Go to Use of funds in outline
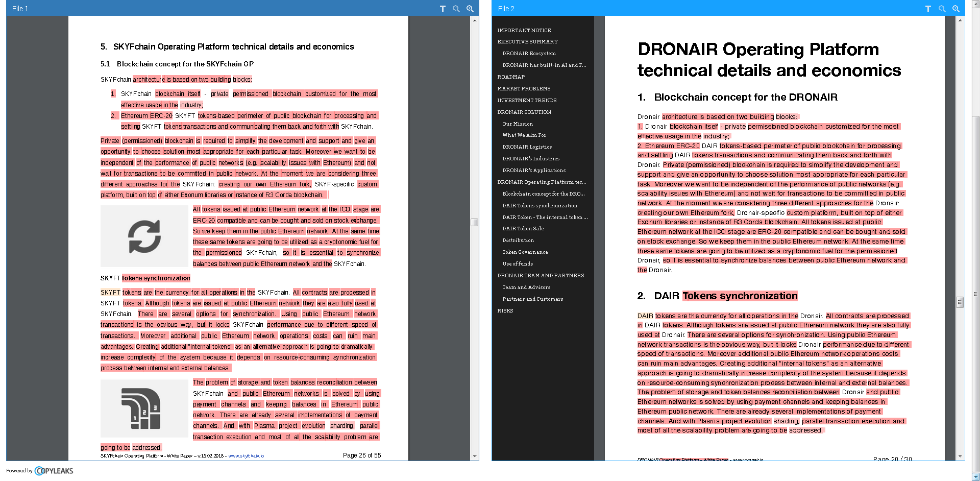This screenshot has width=980, height=481. [518, 264]
